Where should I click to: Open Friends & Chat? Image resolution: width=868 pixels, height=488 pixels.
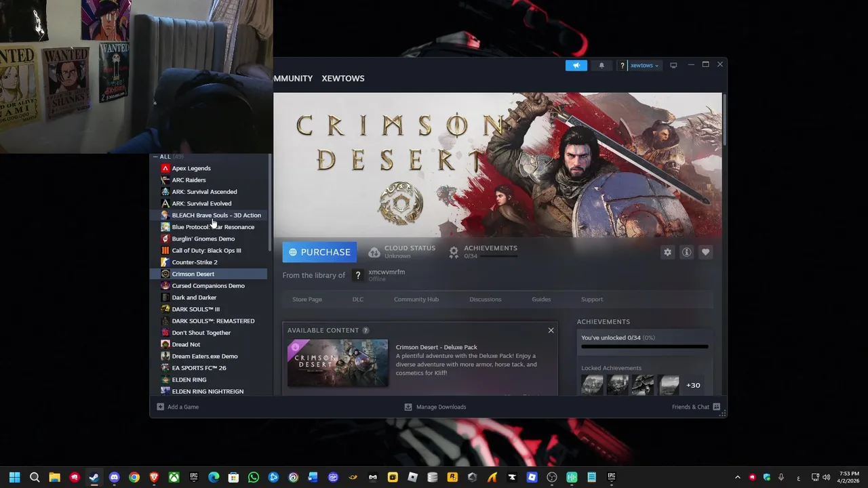click(696, 407)
